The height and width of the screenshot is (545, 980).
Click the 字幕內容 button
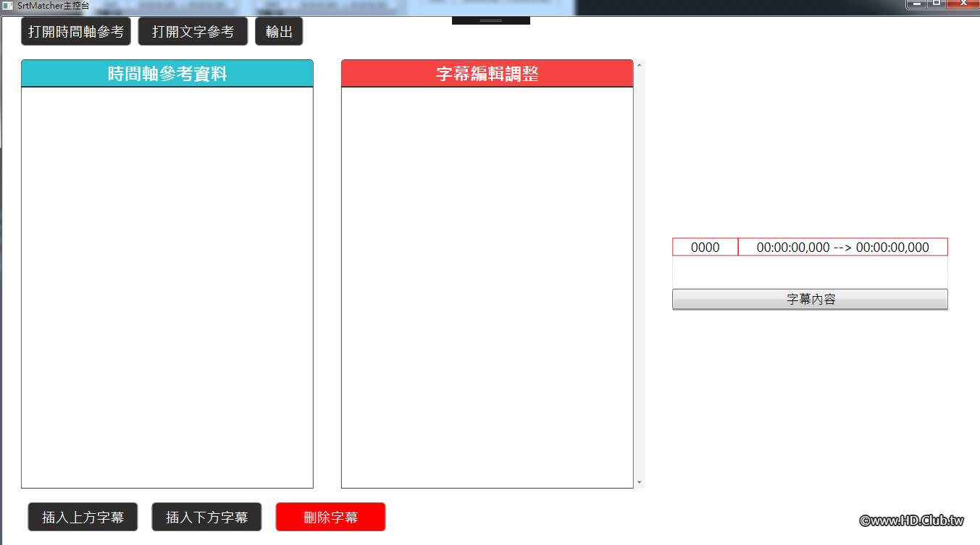coord(810,299)
